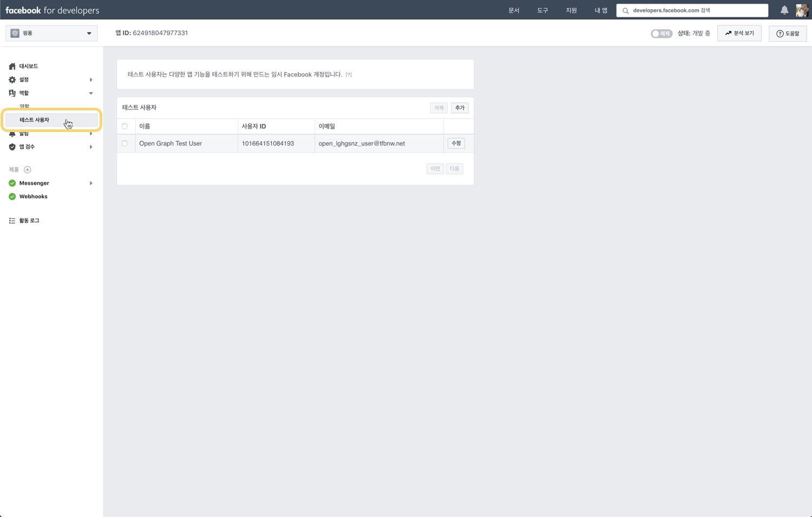The height and width of the screenshot is (517, 812).
Task: Focus the developers.facebook.com search field
Action: 692,10
